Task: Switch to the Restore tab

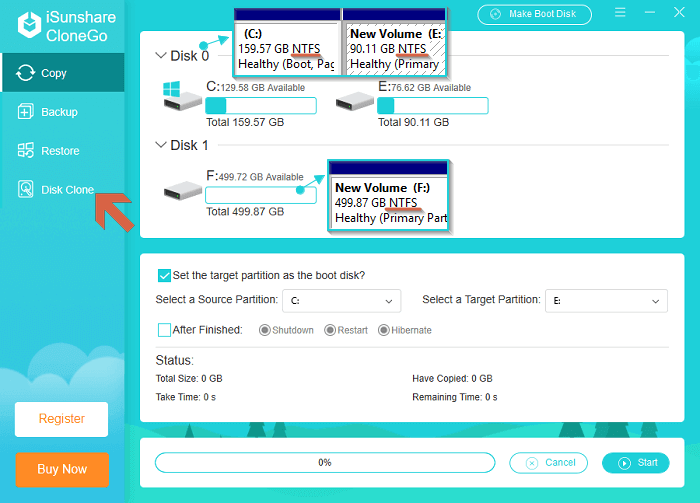Action: point(63,150)
